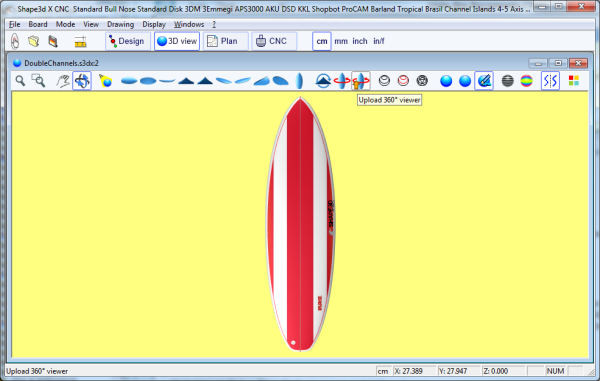The width and height of the screenshot is (600, 381).
Task: Select rainbow sphere color rendering
Action: [x=527, y=81]
